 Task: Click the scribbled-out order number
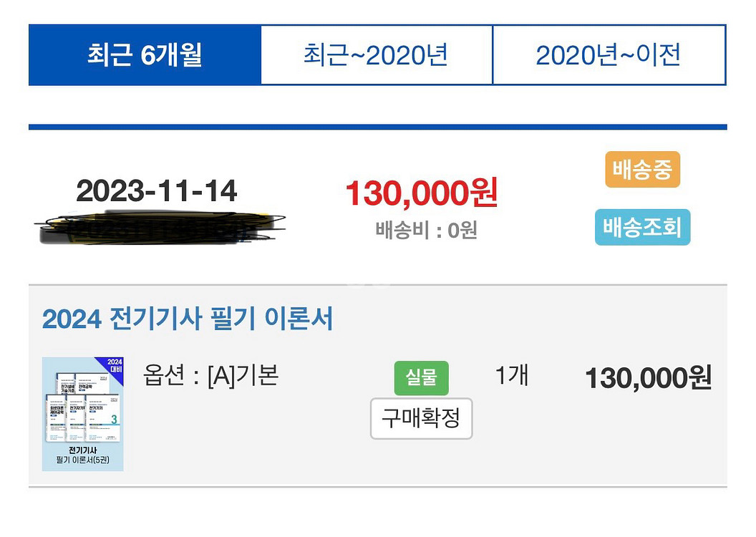157,226
